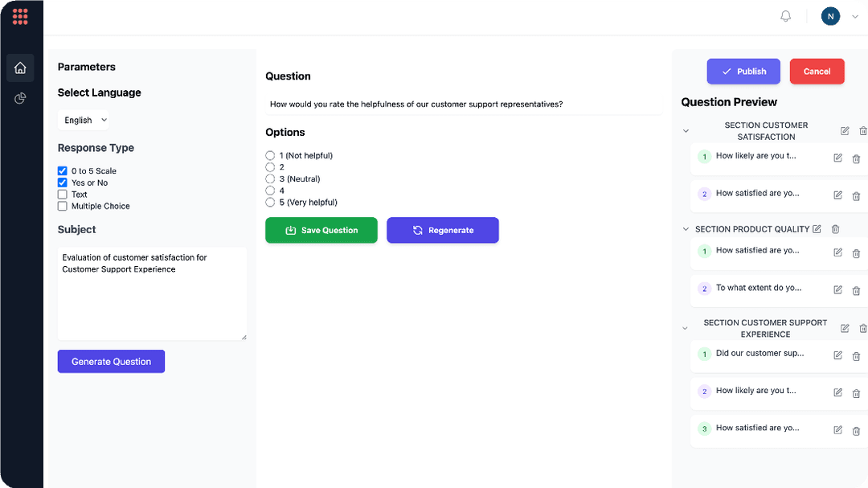The width and height of the screenshot is (868, 488).
Task: Collapse the Section Customer Satisfaction group
Action: (x=686, y=131)
